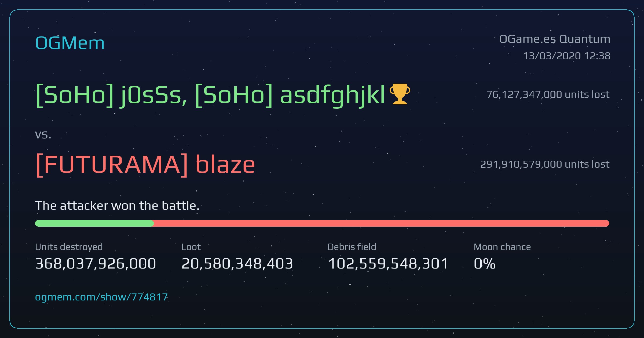Screen dimensions: 644x338
Task: Click the debris field value 102,559,548,301
Action: (x=388, y=263)
